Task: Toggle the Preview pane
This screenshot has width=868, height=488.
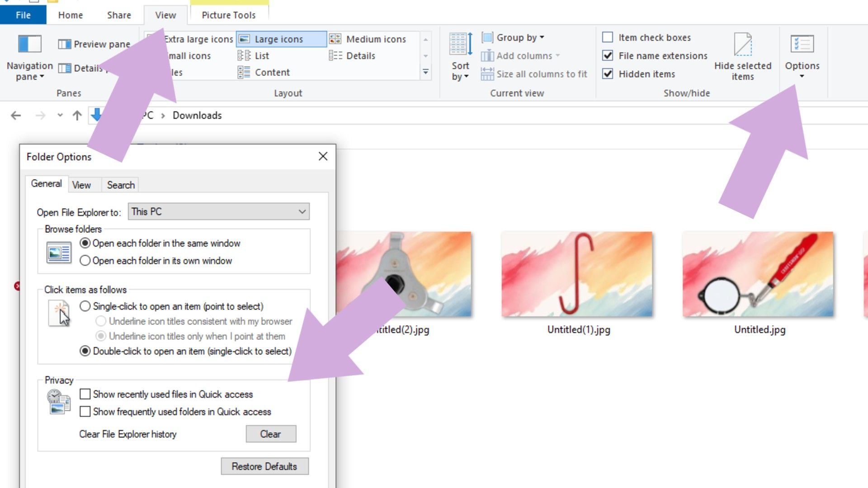Action: point(94,44)
